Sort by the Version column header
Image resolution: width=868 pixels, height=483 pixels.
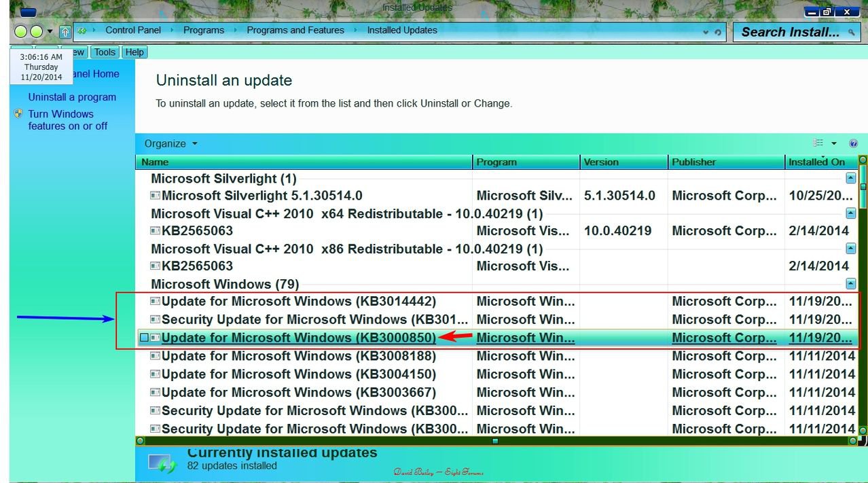point(624,162)
